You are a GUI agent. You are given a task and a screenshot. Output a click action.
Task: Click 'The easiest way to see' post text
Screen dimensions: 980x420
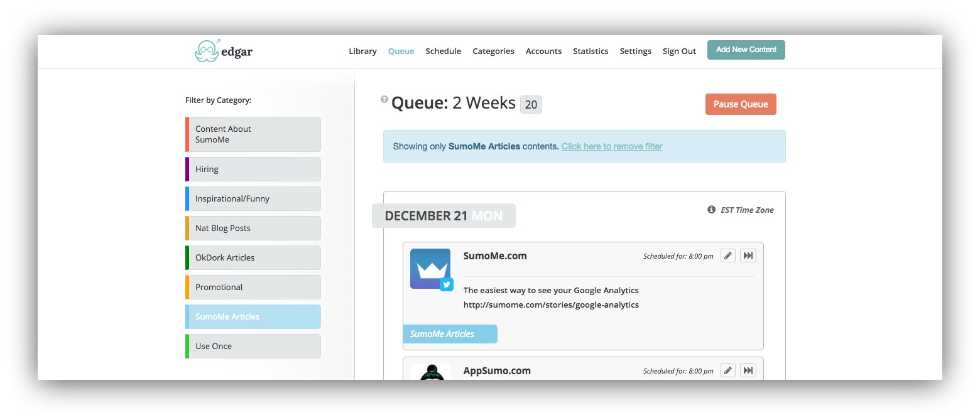coord(551,290)
